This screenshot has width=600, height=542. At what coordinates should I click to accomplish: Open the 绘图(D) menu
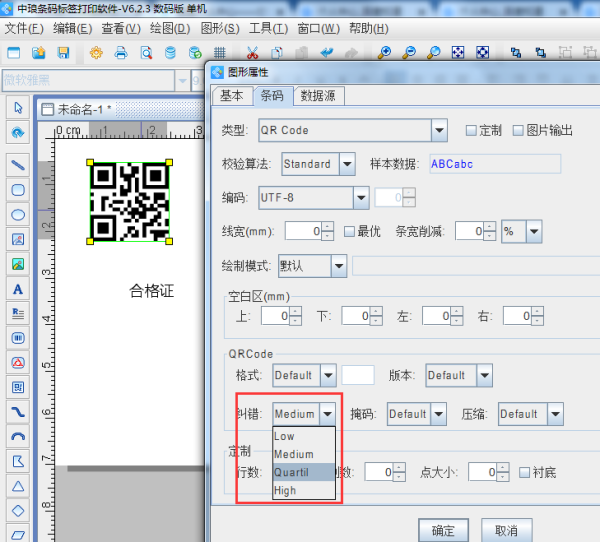169,28
